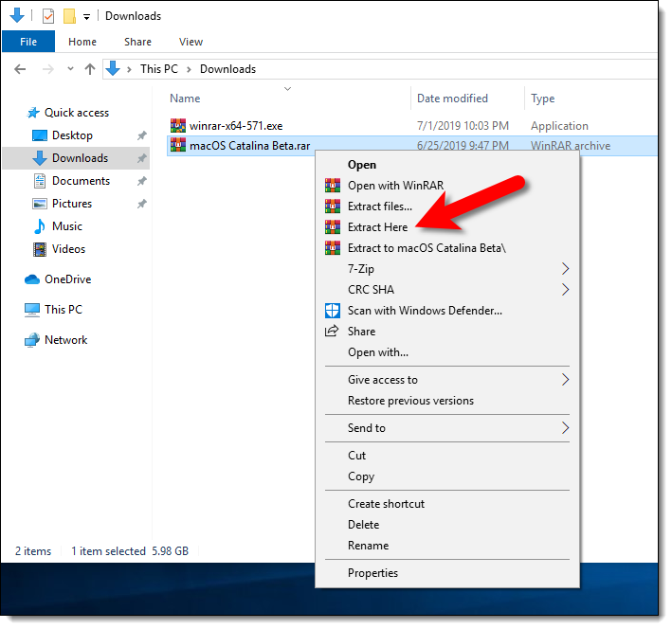This screenshot has width=672, height=629.
Task: Click the Videos filmstrip icon in the sidebar
Action: 40,249
